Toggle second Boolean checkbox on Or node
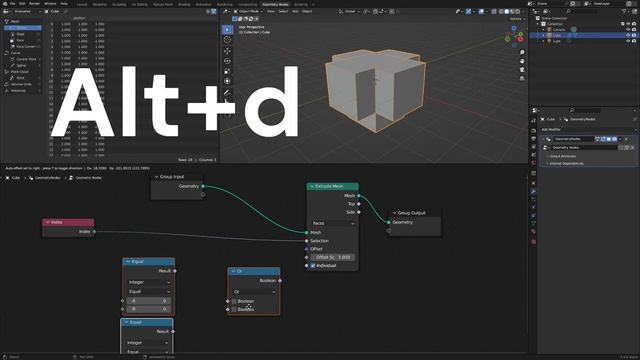Screen dimensions: 640x360 point(234,309)
